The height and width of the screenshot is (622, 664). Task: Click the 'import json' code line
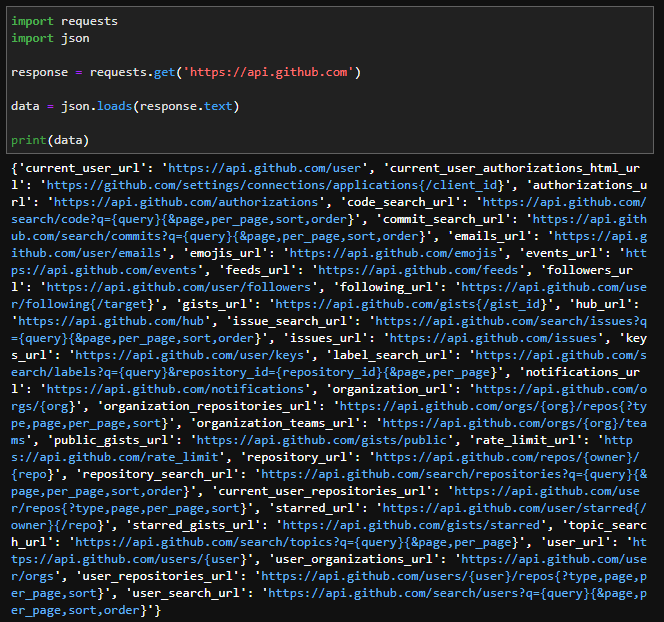[50, 38]
